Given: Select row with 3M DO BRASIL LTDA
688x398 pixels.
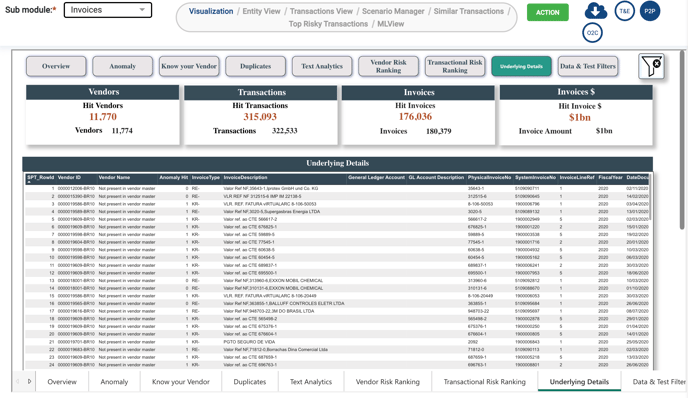Looking at the screenshot, I should [x=337, y=311].
